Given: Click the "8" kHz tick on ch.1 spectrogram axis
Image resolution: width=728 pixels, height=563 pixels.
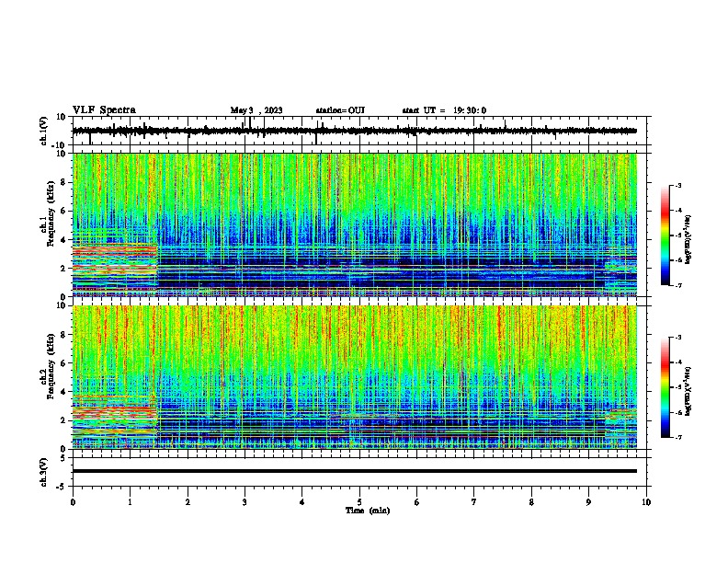Looking at the screenshot, I should (64, 182).
